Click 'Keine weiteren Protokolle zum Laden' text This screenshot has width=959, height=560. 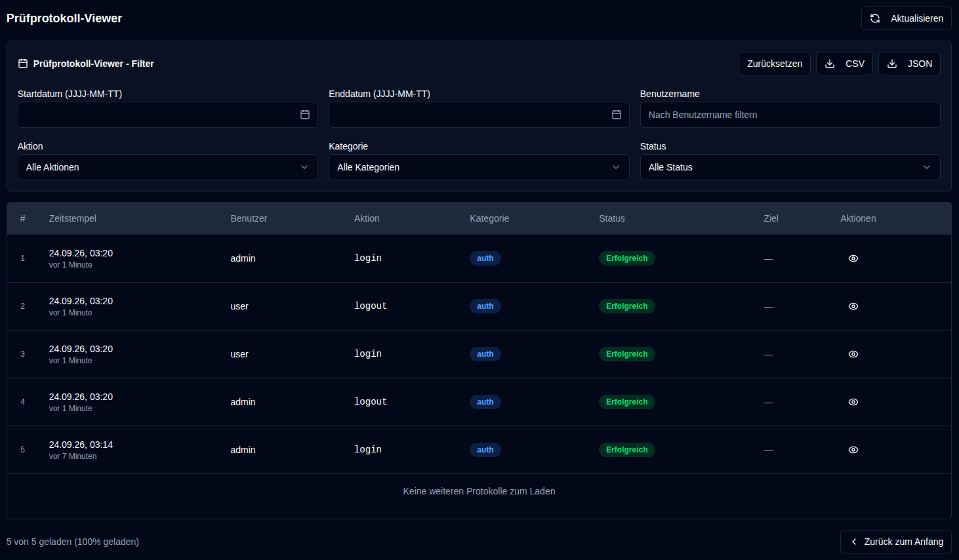[479, 491]
